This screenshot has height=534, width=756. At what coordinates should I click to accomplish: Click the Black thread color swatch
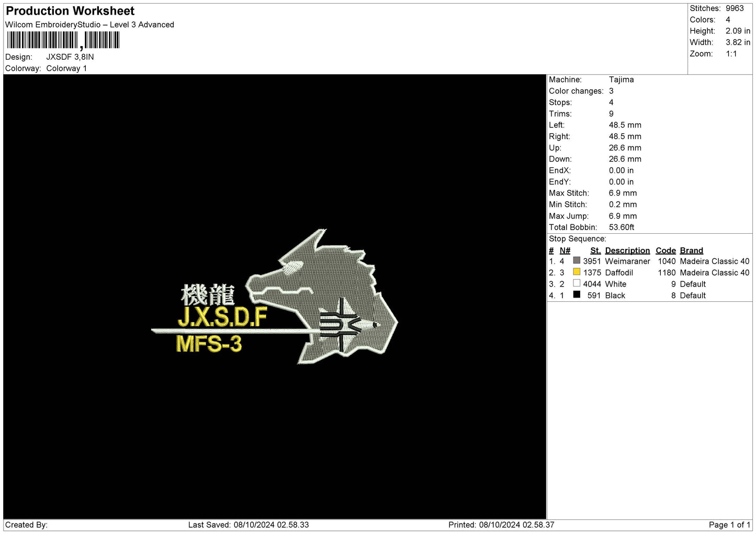[x=577, y=295]
